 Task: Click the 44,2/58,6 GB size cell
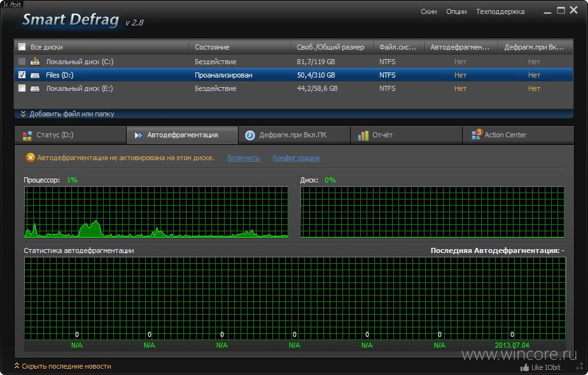click(318, 88)
